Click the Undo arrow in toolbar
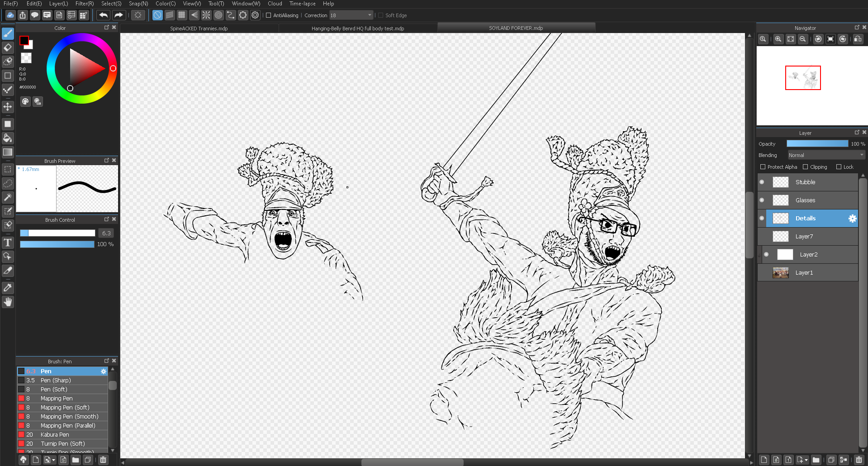This screenshot has width=868, height=466. point(104,15)
